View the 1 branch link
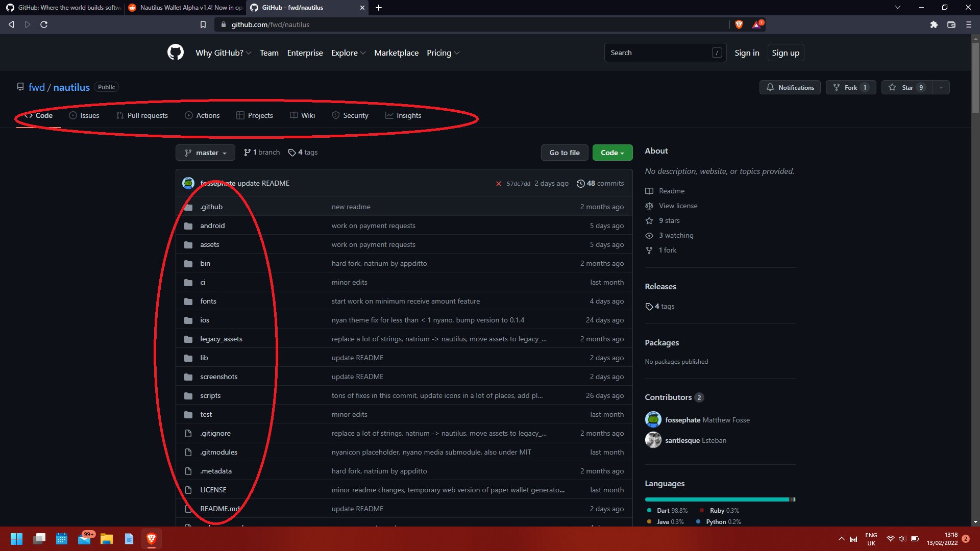The image size is (980, 551). point(262,153)
